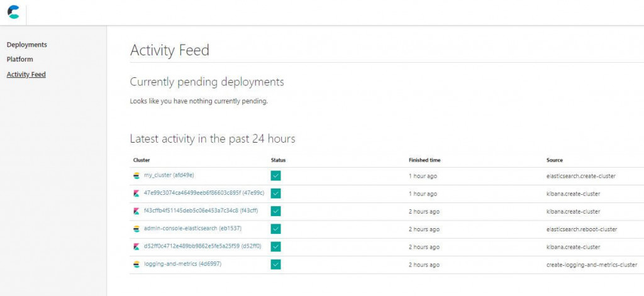Click the Kibana icon beside d52ff0c4712e489bb9862e5fe5a25f59
Image resolution: width=644 pixels, height=296 pixels.
(136, 247)
